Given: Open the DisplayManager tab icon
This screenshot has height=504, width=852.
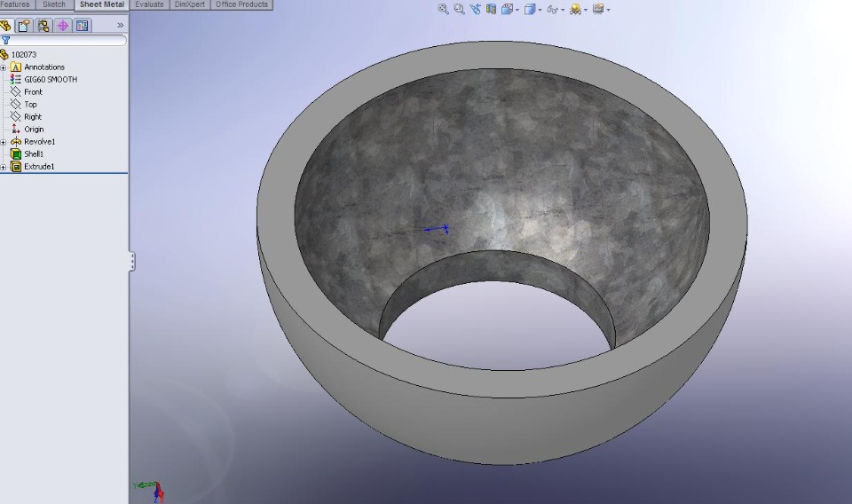Looking at the screenshot, I should coord(82,26).
